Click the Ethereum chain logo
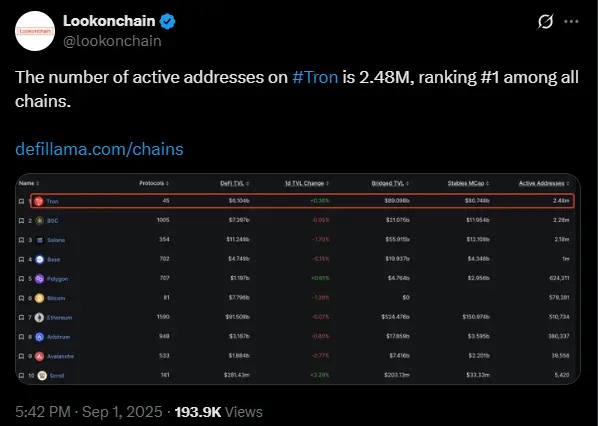The width and height of the screenshot is (598, 426). tap(39, 317)
